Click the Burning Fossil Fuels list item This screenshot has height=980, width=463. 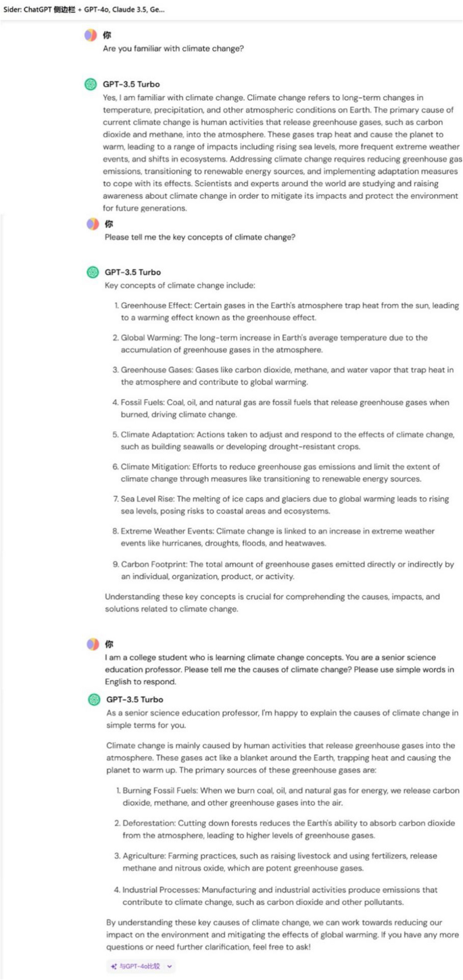point(287,796)
